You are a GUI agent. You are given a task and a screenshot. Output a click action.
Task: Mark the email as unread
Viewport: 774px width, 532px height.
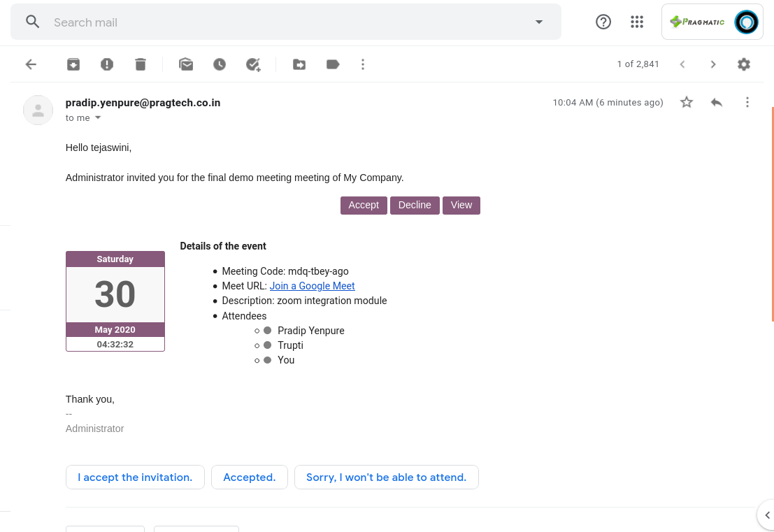[186, 64]
